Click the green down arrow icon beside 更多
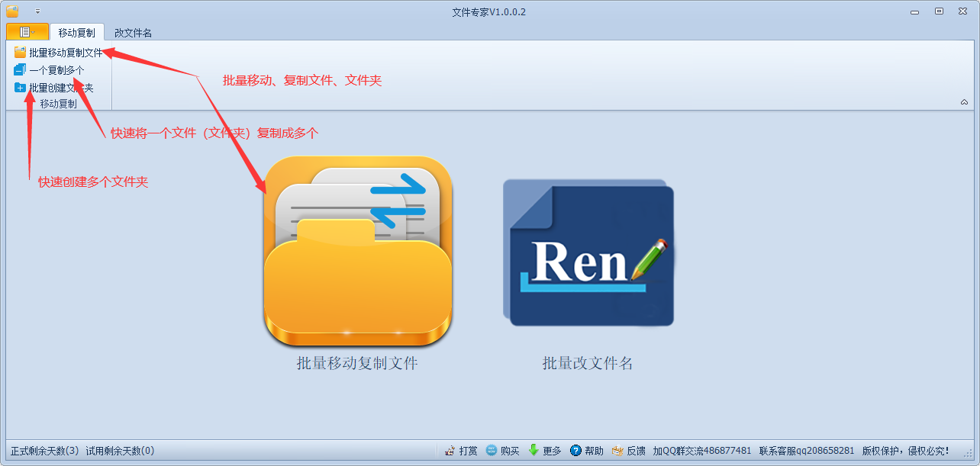Viewport: 980px width, 466px height. click(534, 451)
